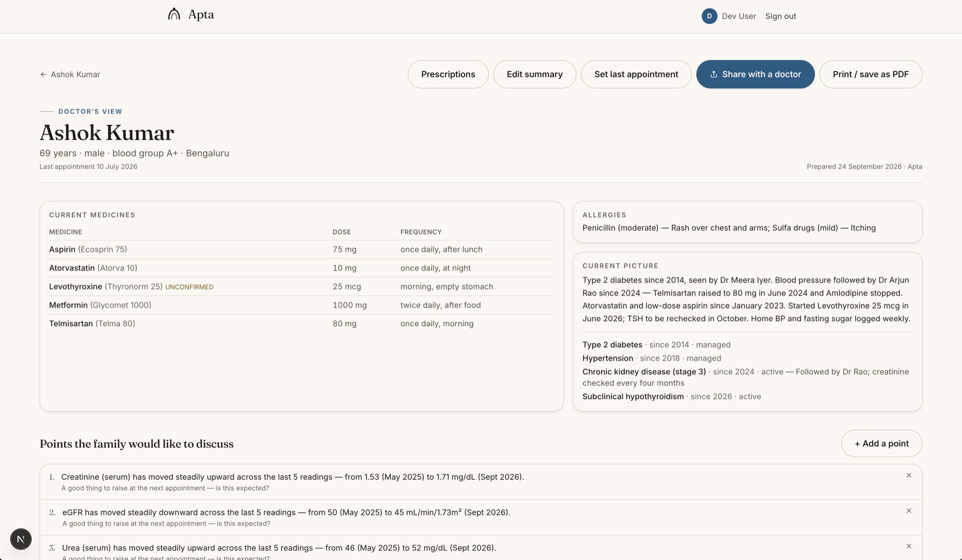Image resolution: width=962 pixels, height=560 pixels.
Task: Click the Metformin medicine name
Action: tap(68, 305)
